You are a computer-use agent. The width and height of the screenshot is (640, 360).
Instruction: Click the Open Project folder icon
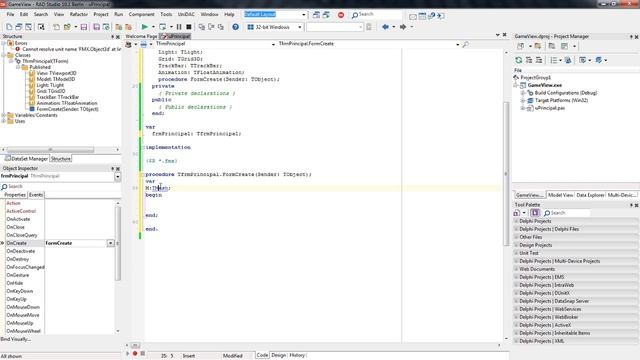pyautogui.click(x=67, y=27)
